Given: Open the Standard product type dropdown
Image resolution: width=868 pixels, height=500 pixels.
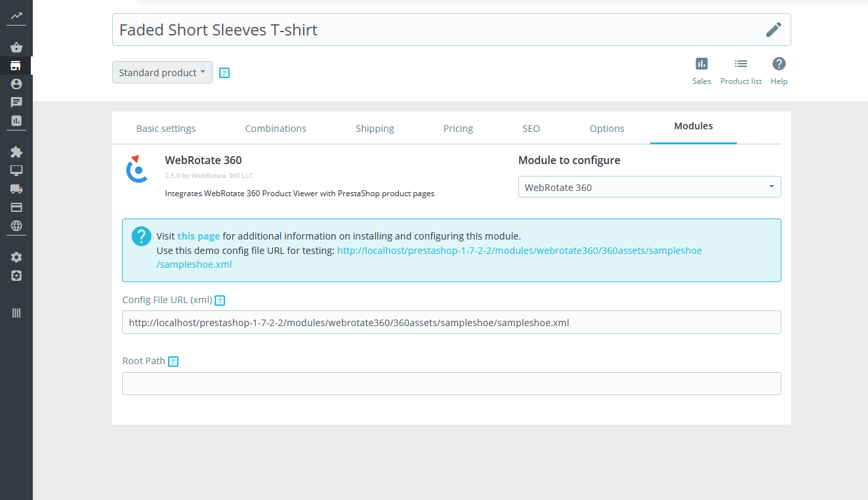Looking at the screenshot, I should pyautogui.click(x=162, y=72).
